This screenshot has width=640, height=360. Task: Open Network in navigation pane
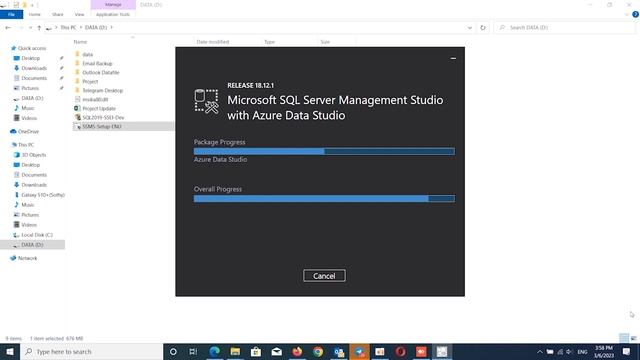[x=27, y=258]
